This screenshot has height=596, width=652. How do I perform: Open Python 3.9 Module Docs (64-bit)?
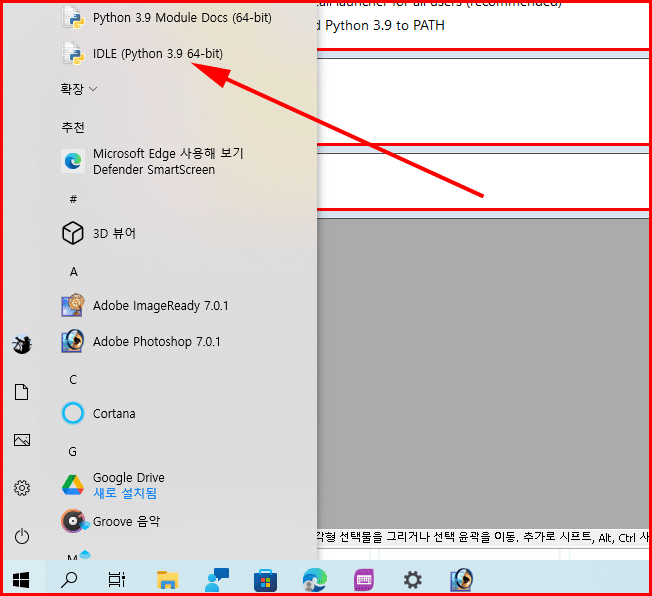click(x=166, y=17)
